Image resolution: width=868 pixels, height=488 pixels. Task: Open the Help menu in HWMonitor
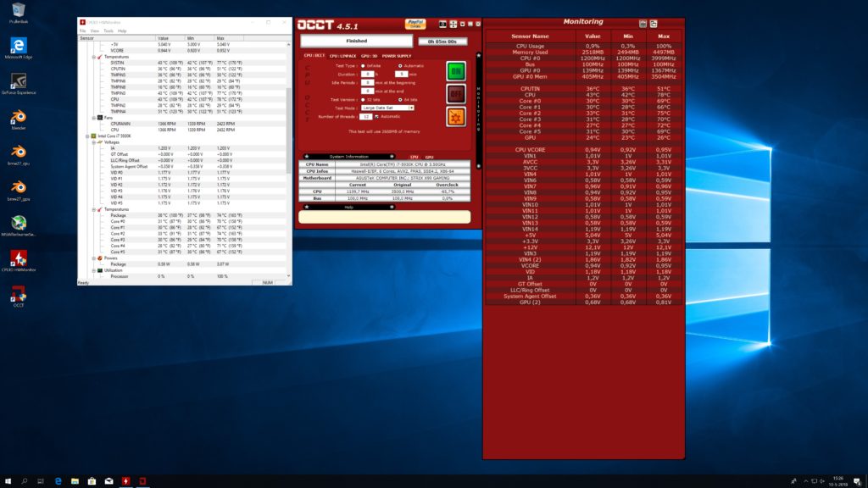(x=122, y=31)
